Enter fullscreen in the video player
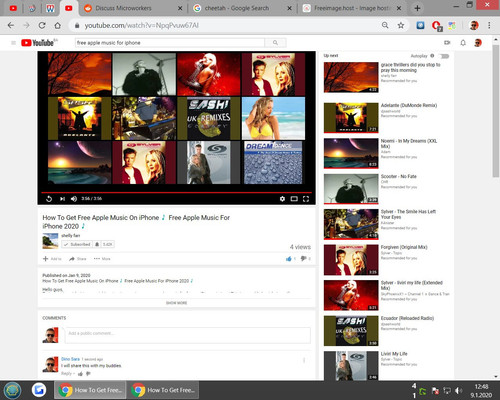500x400 pixels. (x=306, y=199)
